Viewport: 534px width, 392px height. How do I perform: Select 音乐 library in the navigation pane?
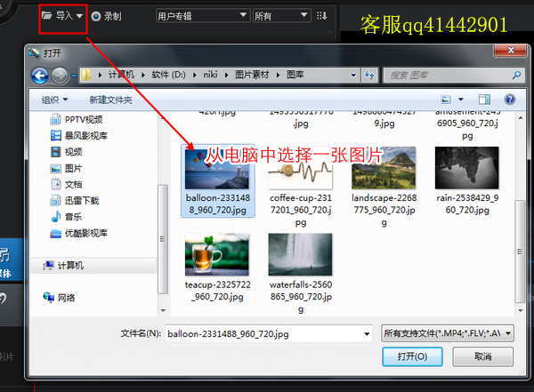point(67,217)
